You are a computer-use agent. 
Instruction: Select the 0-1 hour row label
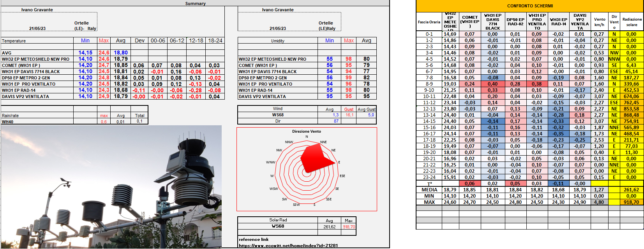click(x=429, y=34)
